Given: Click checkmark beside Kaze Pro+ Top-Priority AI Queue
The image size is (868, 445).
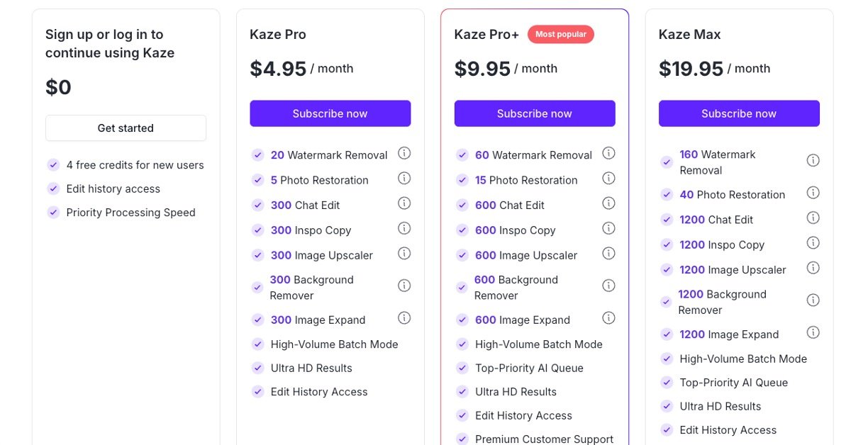Looking at the screenshot, I should coord(462,368).
